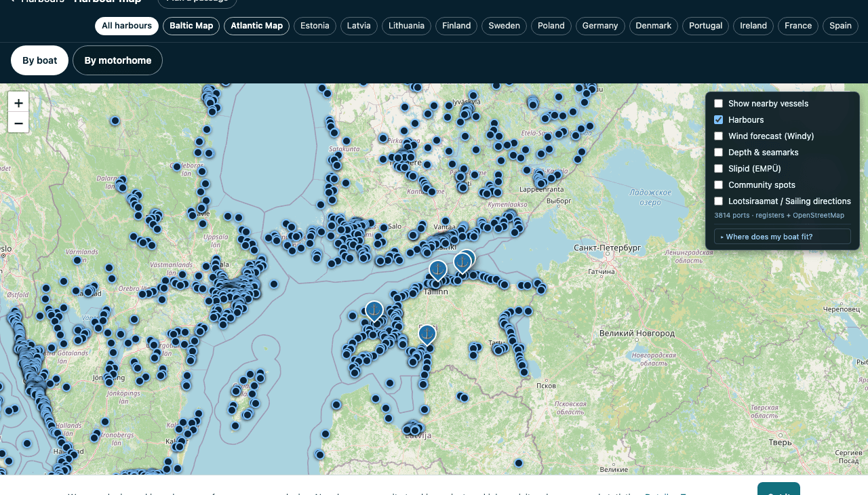Open the anchor pin covering the Eesti label
Viewport: 868px width, 495px height.
click(x=427, y=335)
